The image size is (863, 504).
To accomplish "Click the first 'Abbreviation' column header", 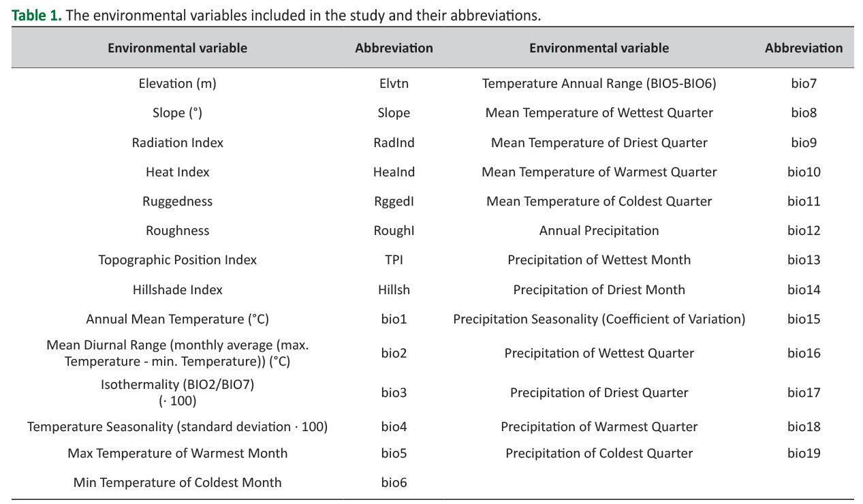I will (394, 48).
